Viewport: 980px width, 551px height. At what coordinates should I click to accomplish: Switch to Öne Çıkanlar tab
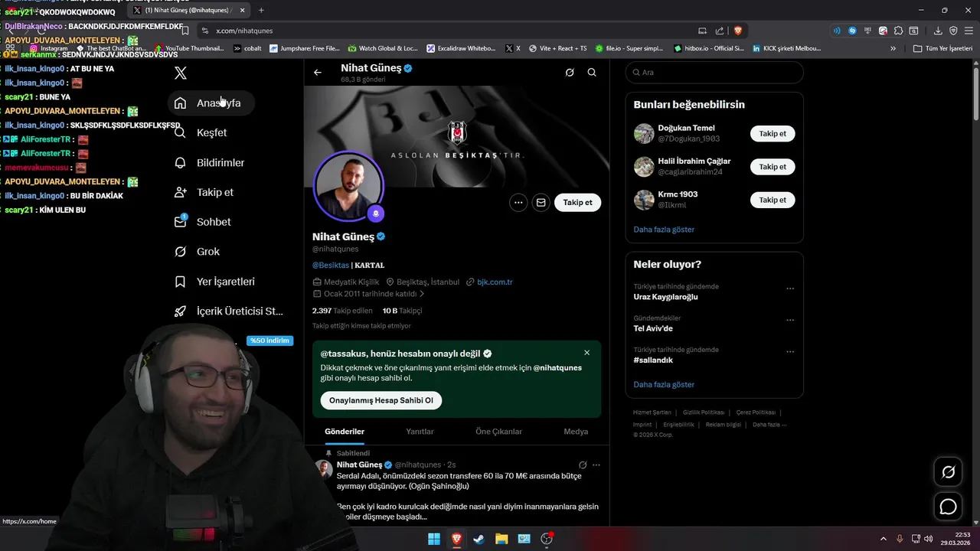[x=498, y=432]
